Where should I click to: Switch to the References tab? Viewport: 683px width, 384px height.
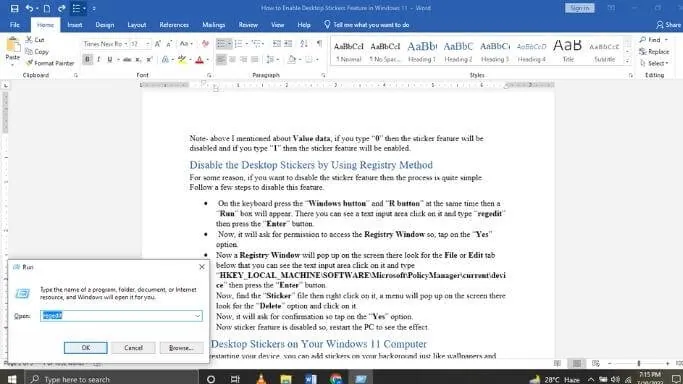[x=174, y=25]
